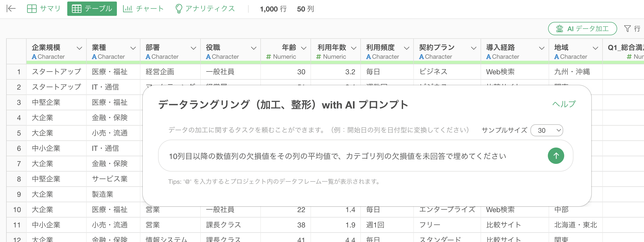Submit the AI prompt with green arrow

click(x=556, y=156)
